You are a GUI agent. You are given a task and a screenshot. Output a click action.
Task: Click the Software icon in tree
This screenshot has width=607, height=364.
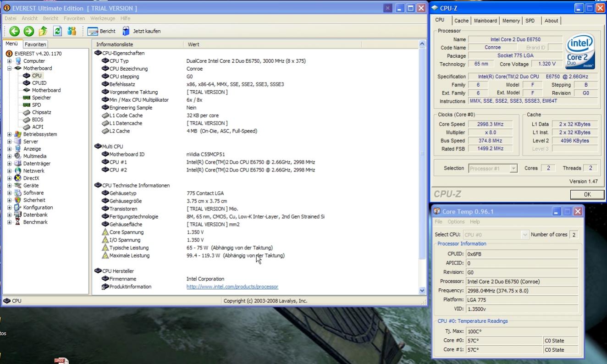click(x=17, y=193)
